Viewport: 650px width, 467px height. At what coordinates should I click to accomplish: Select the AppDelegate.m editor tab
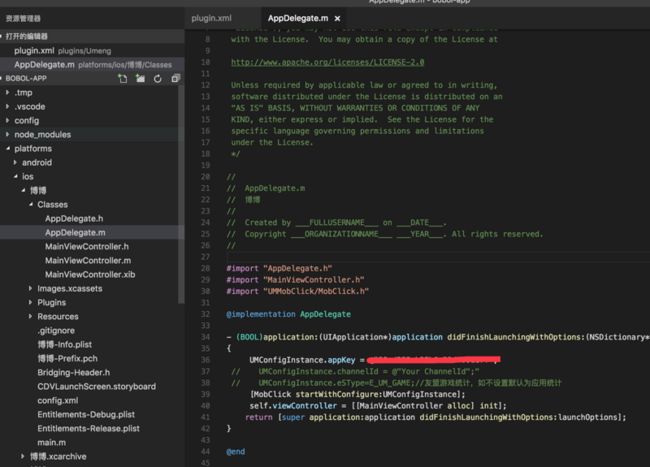298,18
